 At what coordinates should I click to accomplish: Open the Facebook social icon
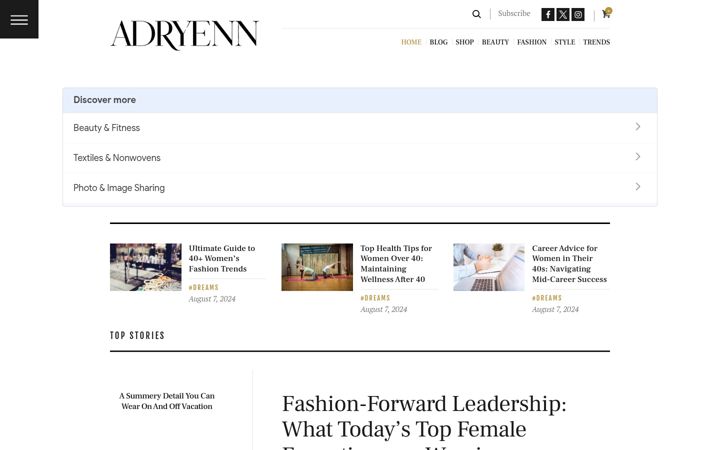(548, 15)
